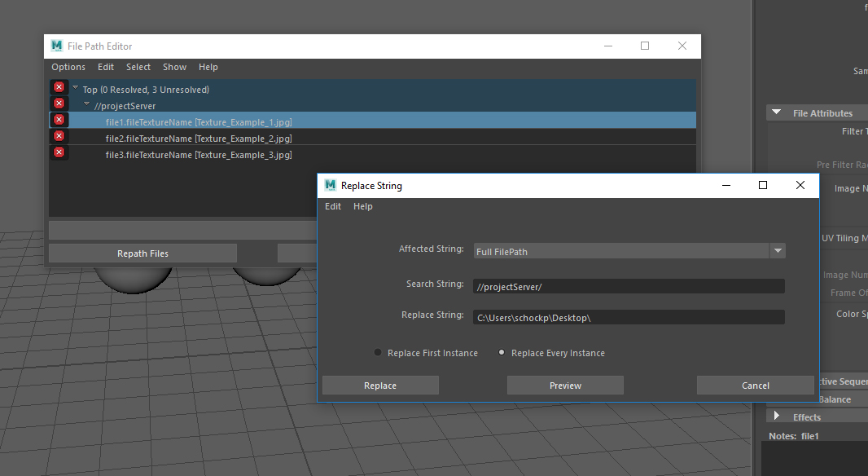Open the Select menu in File Path Editor
Image resolution: width=868 pixels, height=476 pixels.
click(138, 67)
